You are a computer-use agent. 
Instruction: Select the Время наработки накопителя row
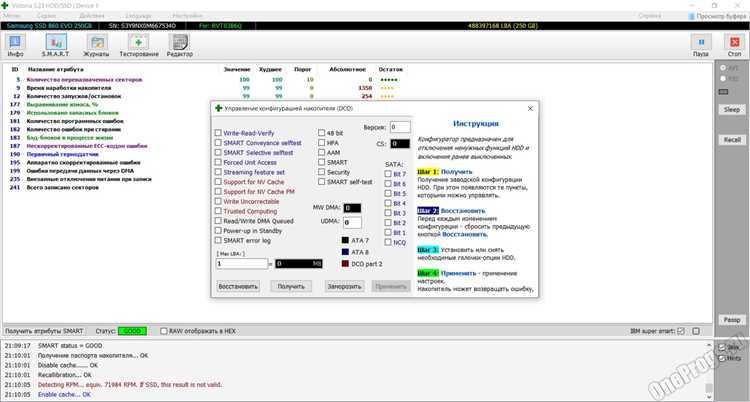[208, 88]
